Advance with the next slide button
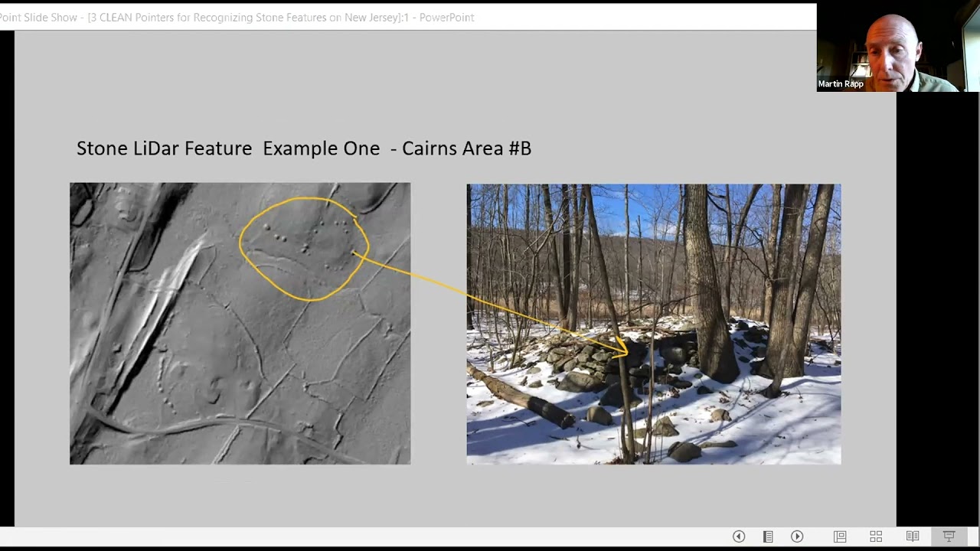 pyautogui.click(x=797, y=536)
